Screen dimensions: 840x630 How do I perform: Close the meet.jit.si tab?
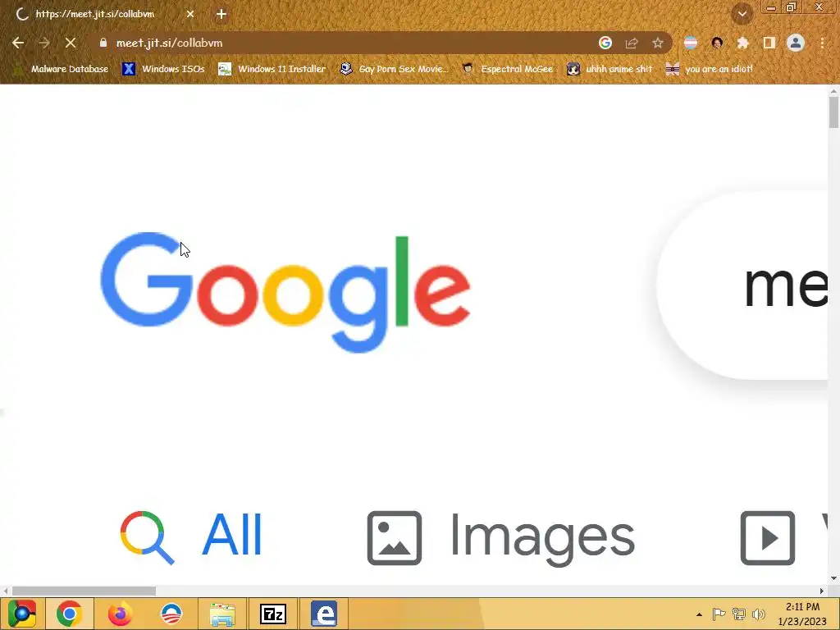point(190,15)
